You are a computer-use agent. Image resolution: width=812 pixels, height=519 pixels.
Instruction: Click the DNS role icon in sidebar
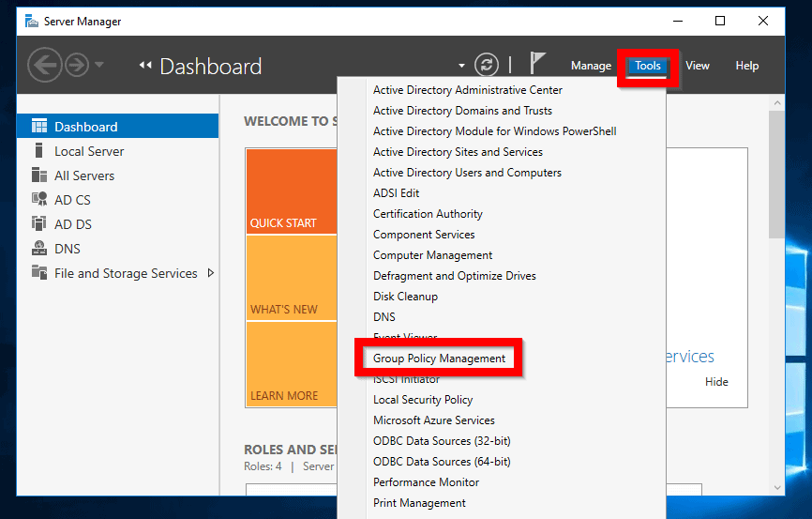click(38, 248)
